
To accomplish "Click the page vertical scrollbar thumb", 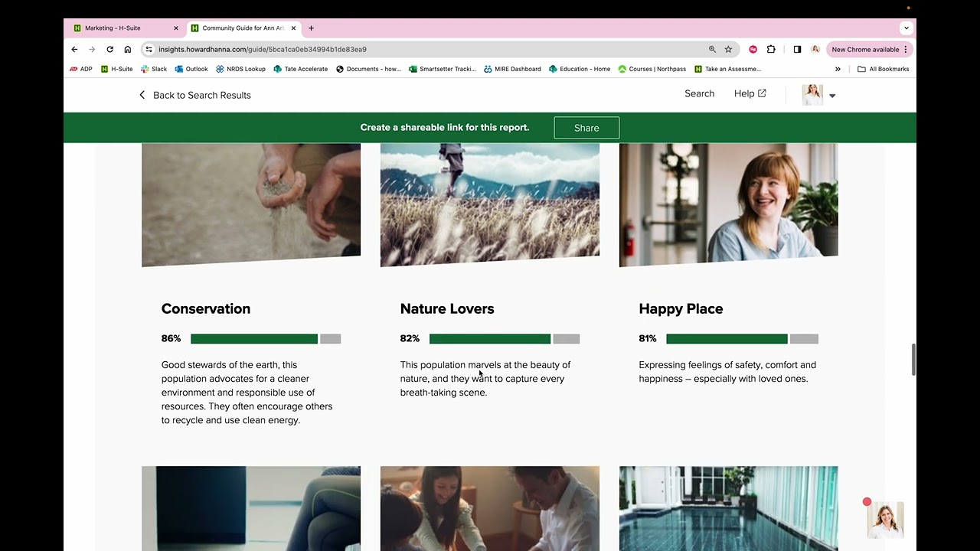I will click(x=913, y=360).
